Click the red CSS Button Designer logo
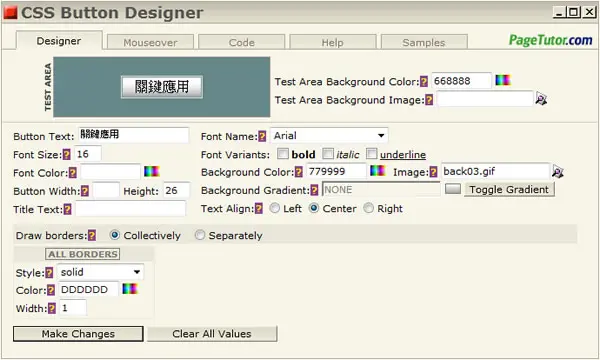600x360 pixels. click(10, 13)
